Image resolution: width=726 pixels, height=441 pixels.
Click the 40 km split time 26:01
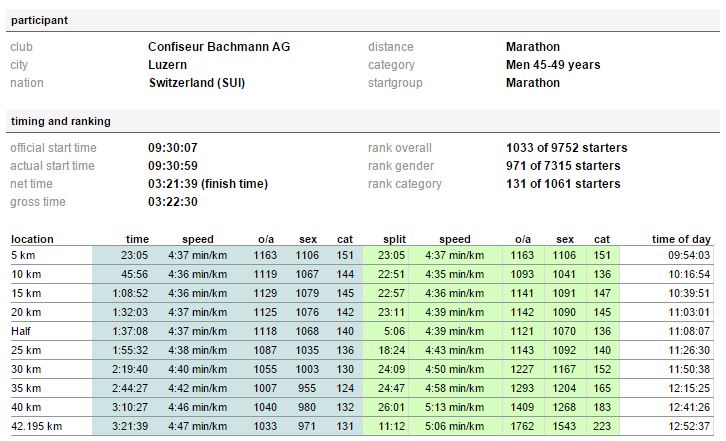tap(392, 407)
